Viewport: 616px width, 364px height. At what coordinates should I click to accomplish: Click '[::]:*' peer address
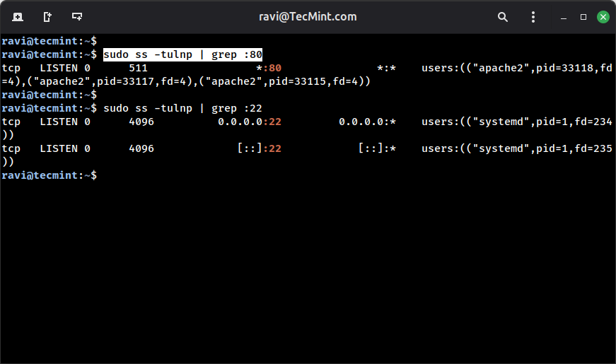377,148
